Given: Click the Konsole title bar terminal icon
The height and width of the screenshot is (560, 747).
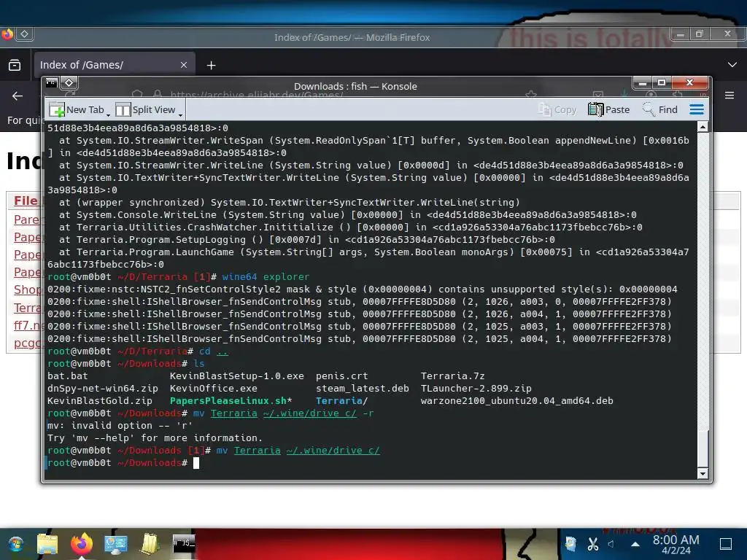Looking at the screenshot, I should click(51, 83).
